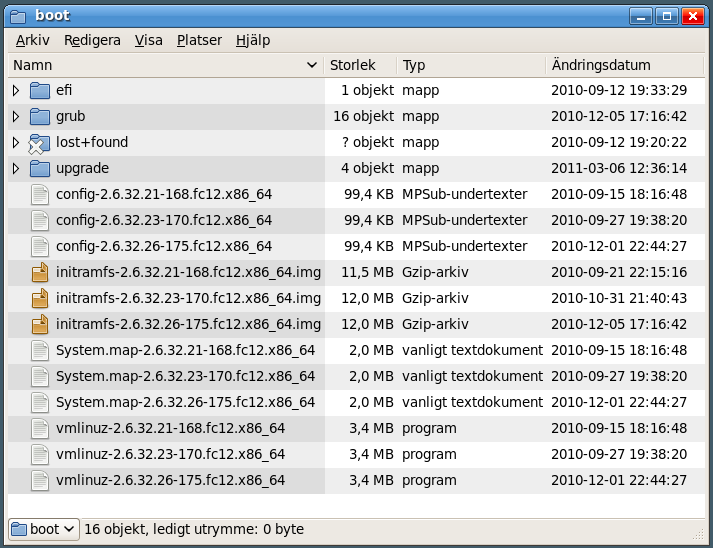Click the grub folder name
The image size is (713, 548).
tap(70, 117)
